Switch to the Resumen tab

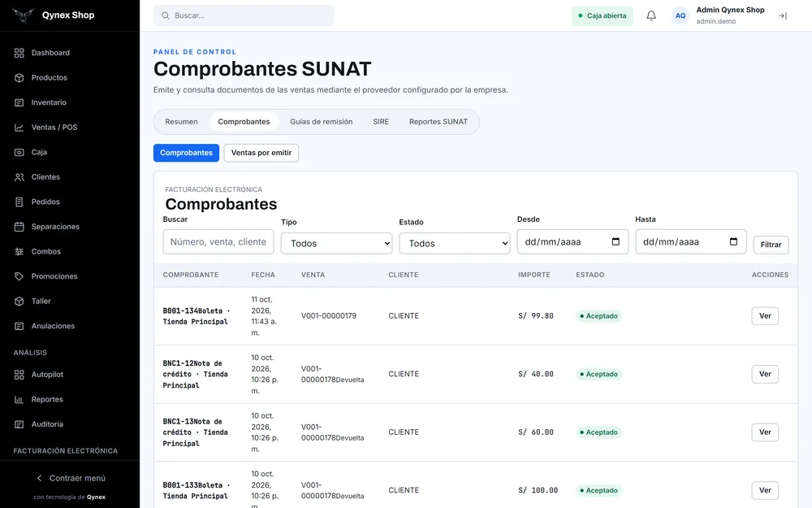(181, 122)
